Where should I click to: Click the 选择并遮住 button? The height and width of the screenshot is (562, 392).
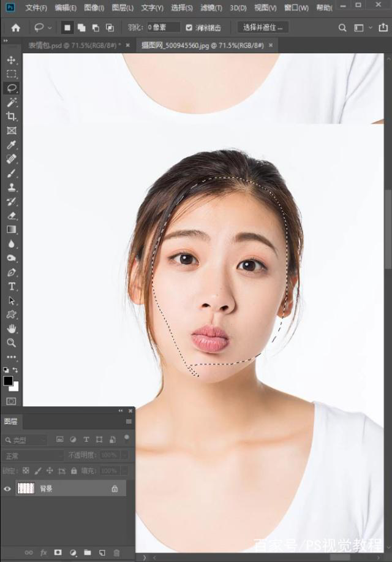(x=263, y=27)
